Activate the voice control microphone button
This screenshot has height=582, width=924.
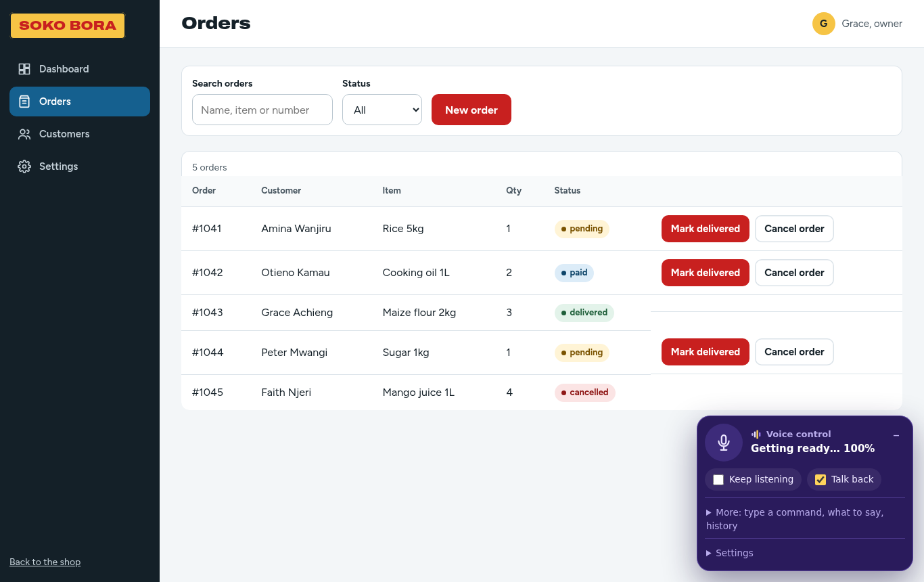[724, 443]
